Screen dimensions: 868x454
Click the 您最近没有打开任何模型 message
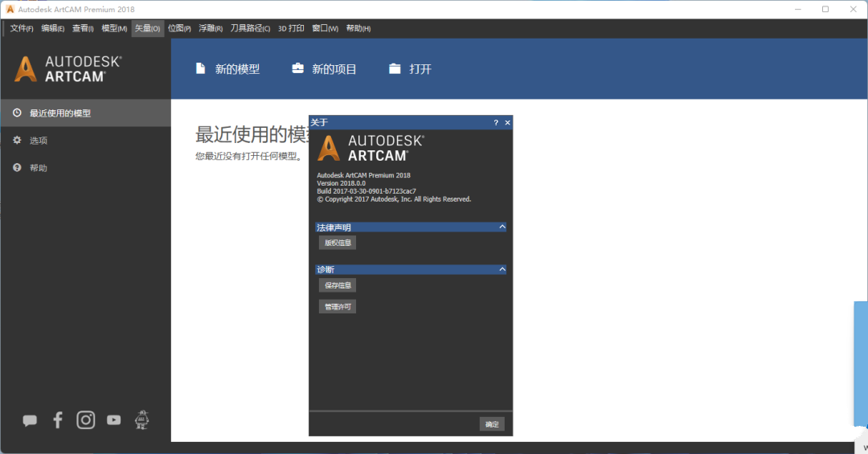pos(248,156)
